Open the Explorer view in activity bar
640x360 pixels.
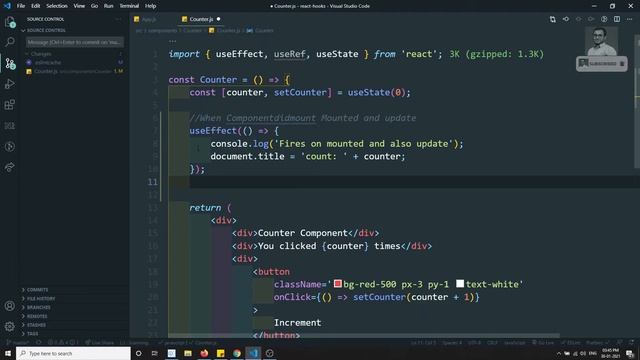10,22
